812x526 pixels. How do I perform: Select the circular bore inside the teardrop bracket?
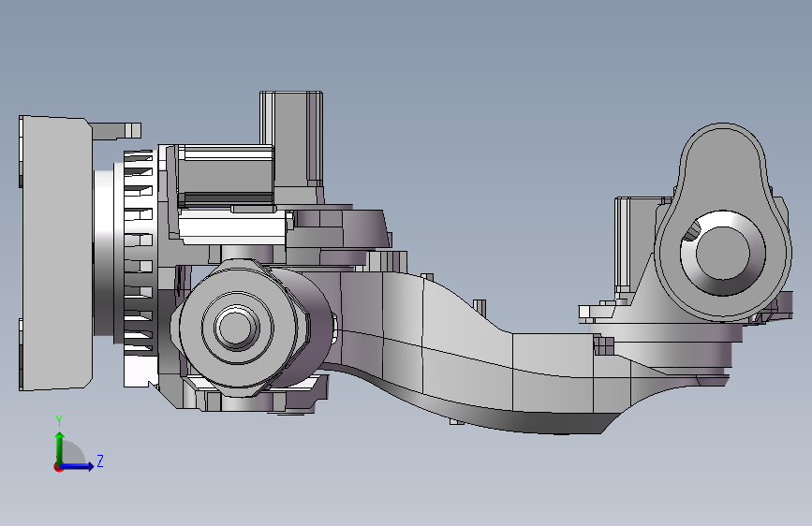coord(723,253)
